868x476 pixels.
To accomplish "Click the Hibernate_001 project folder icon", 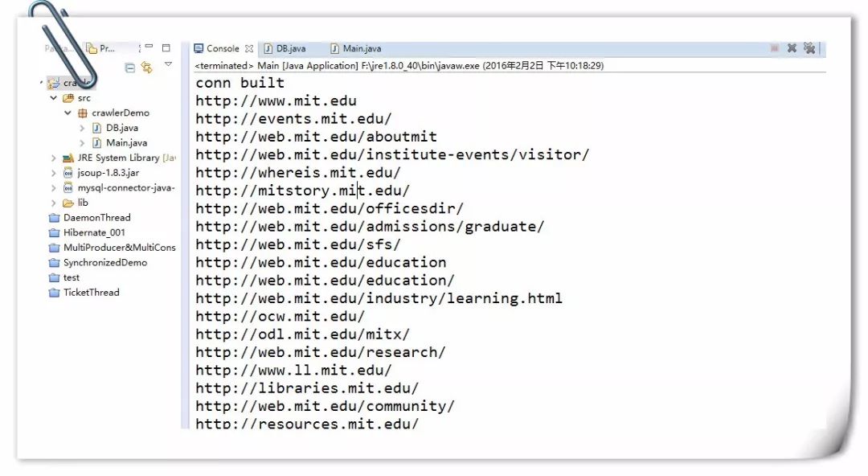I will (54, 233).
